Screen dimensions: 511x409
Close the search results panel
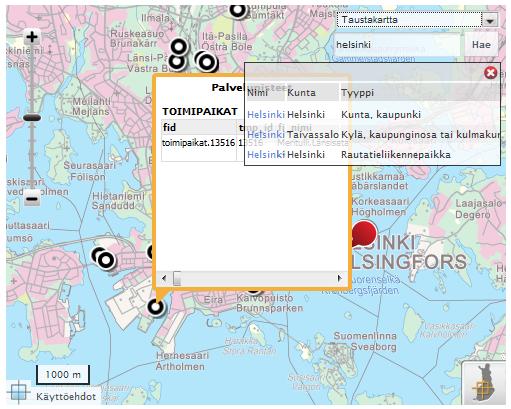tap(491, 73)
